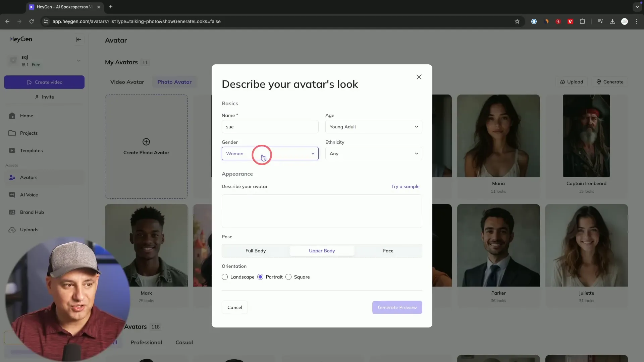Click the Upload button
644x362 pixels.
coord(572,82)
